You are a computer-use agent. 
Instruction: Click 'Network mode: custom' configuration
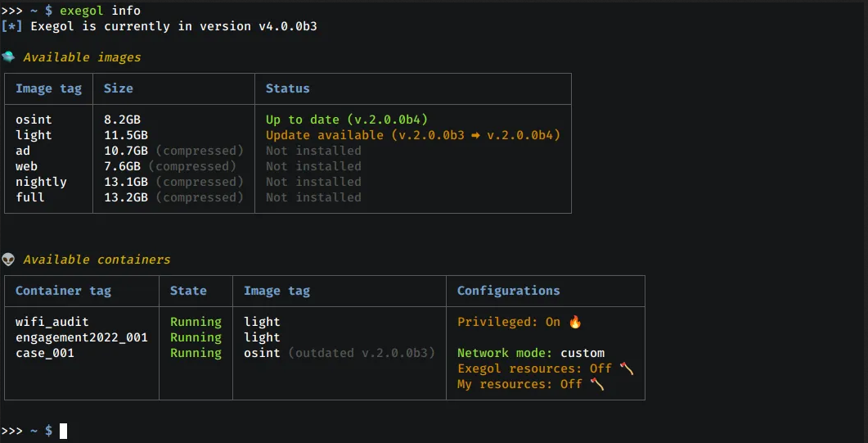coord(531,353)
